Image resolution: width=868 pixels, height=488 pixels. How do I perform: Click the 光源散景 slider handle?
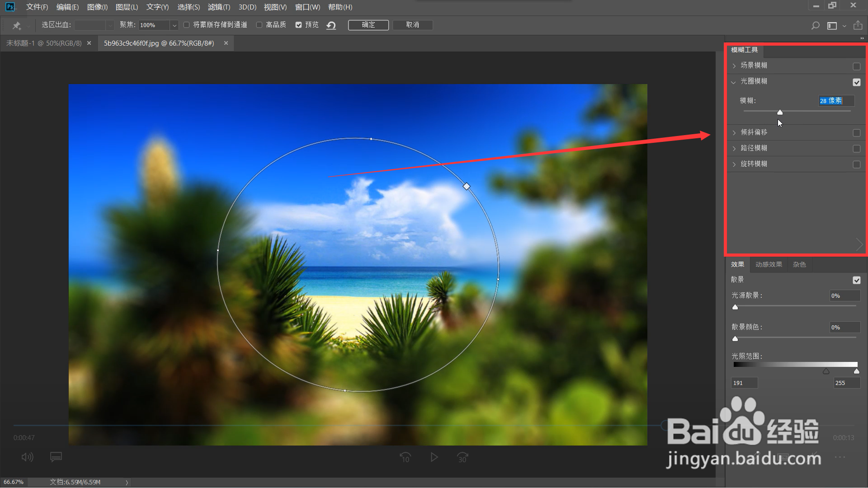[735, 307]
